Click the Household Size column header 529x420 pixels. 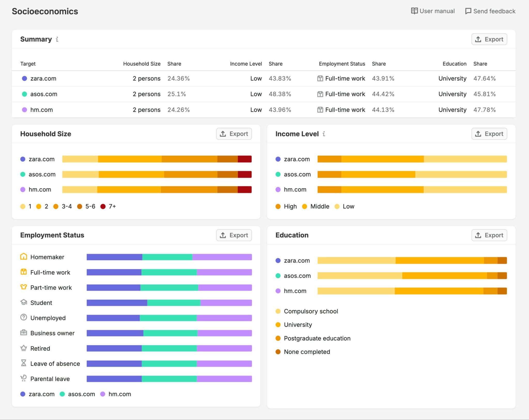click(x=142, y=64)
